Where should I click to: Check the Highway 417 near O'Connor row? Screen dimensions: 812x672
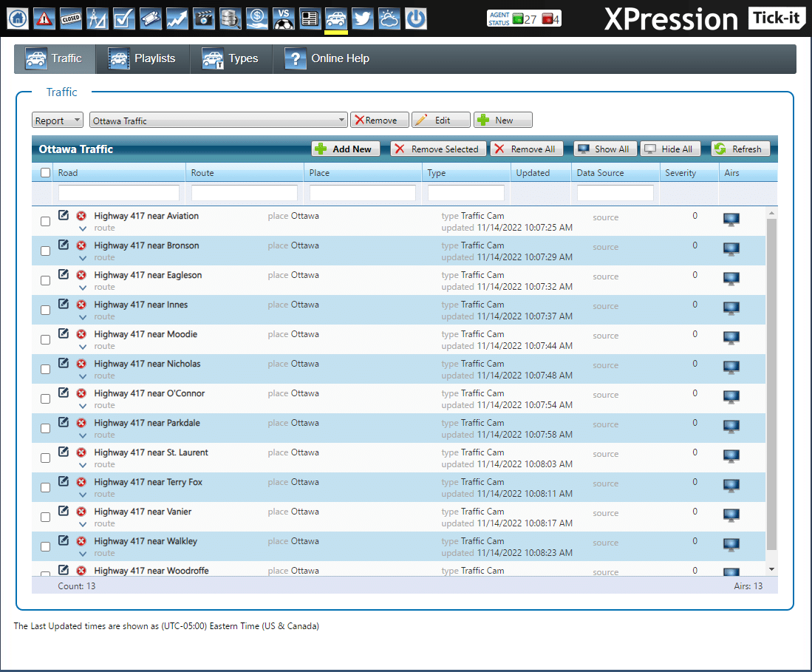click(x=46, y=398)
